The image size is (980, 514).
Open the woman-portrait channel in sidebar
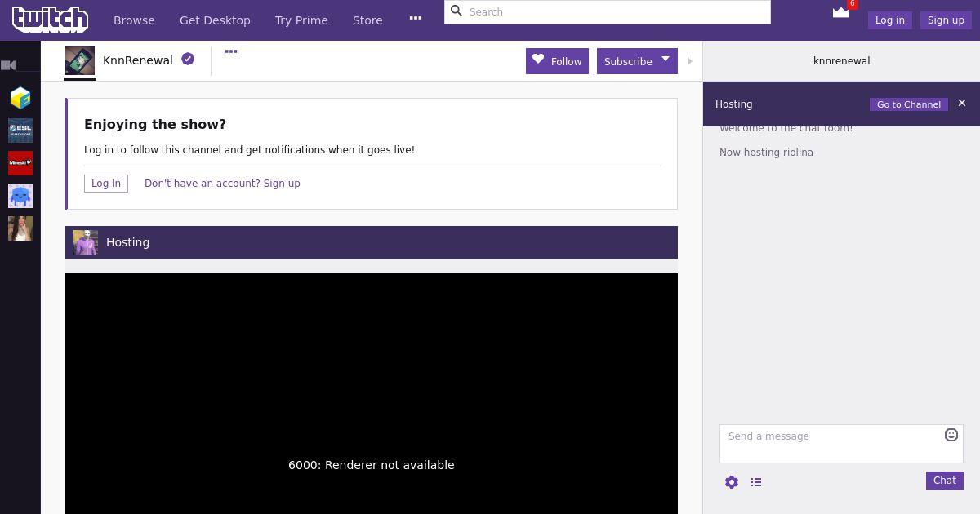20,228
